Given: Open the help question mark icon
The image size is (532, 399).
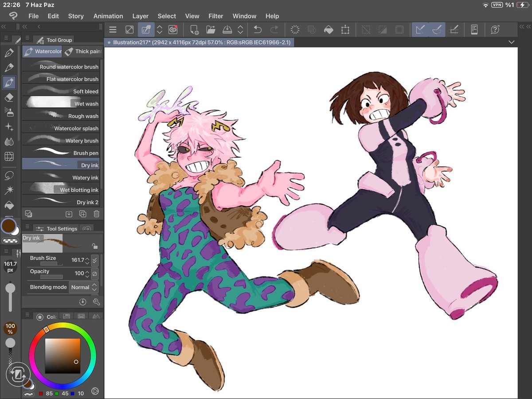Looking at the screenshot, I should click(495, 30).
